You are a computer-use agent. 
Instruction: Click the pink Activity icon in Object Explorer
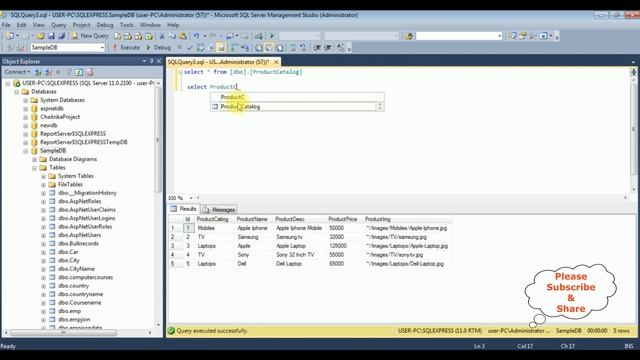coord(90,72)
